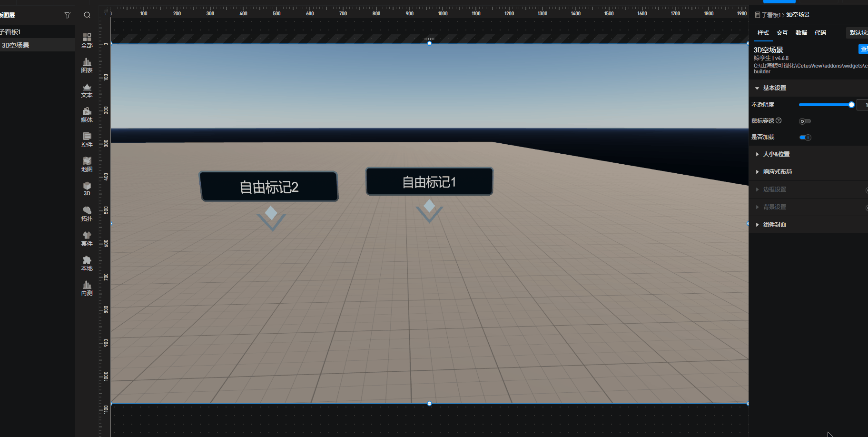Click the 不透明度 opacity slider handle
The width and height of the screenshot is (868, 437).
[x=851, y=105]
